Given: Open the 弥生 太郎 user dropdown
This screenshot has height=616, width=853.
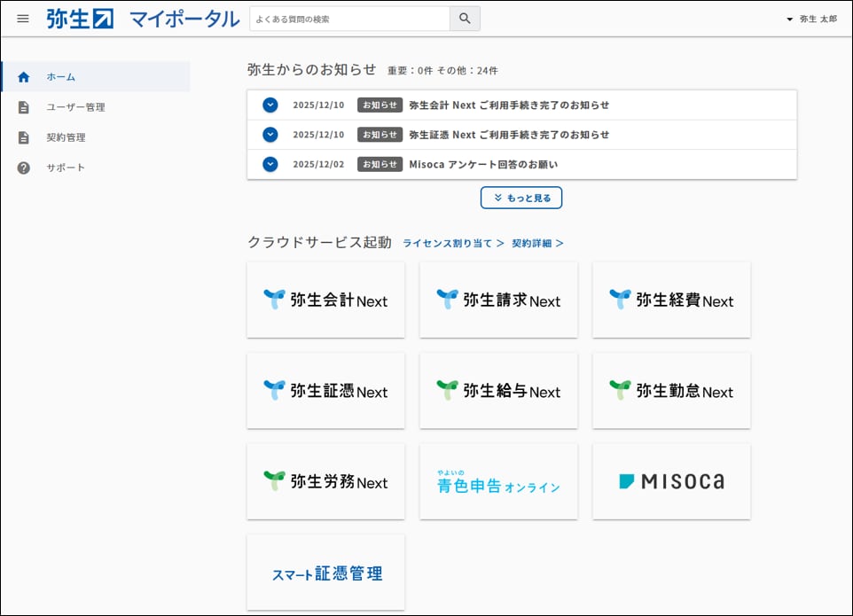Looking at the screenshot, I should click(810, 19).
